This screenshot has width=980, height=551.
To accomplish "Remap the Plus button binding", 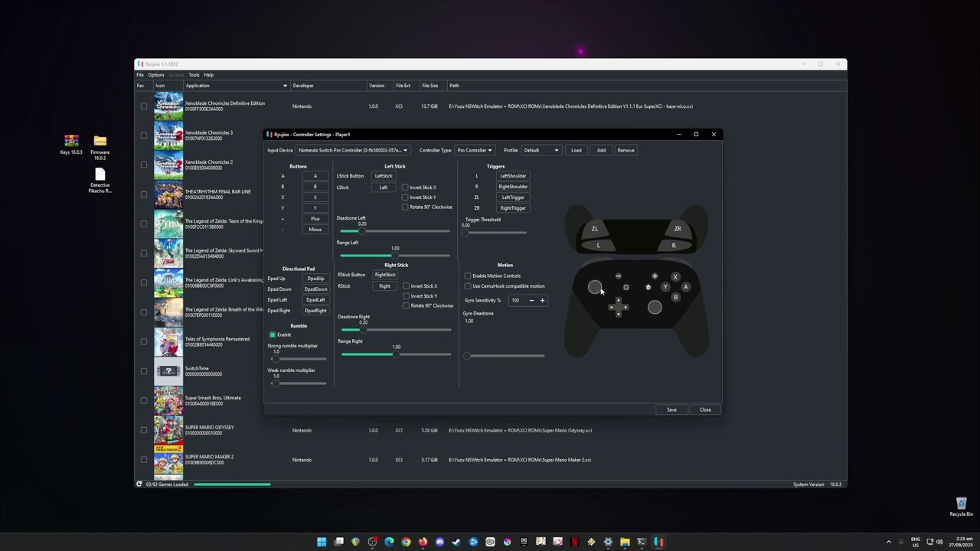I will coord(315,219).
